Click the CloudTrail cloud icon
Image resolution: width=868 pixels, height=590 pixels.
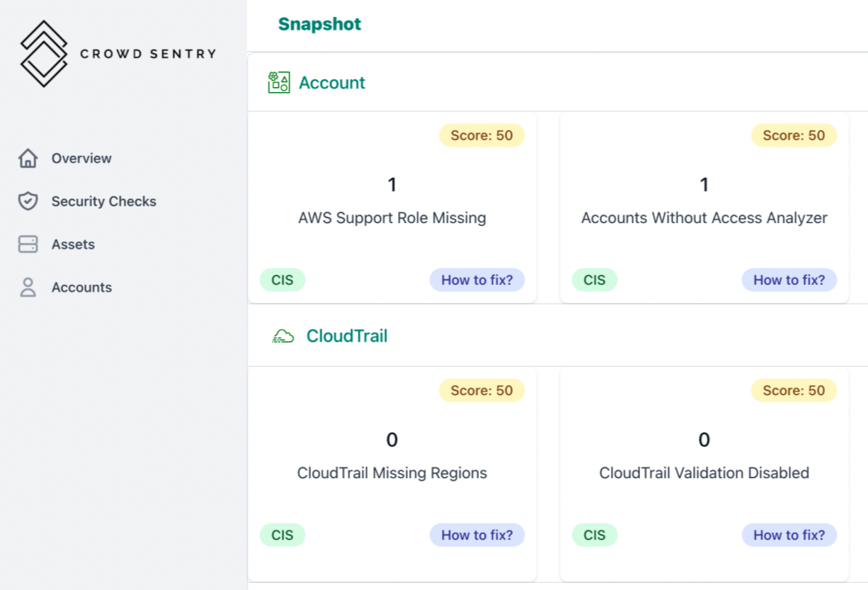coord(283,336)
